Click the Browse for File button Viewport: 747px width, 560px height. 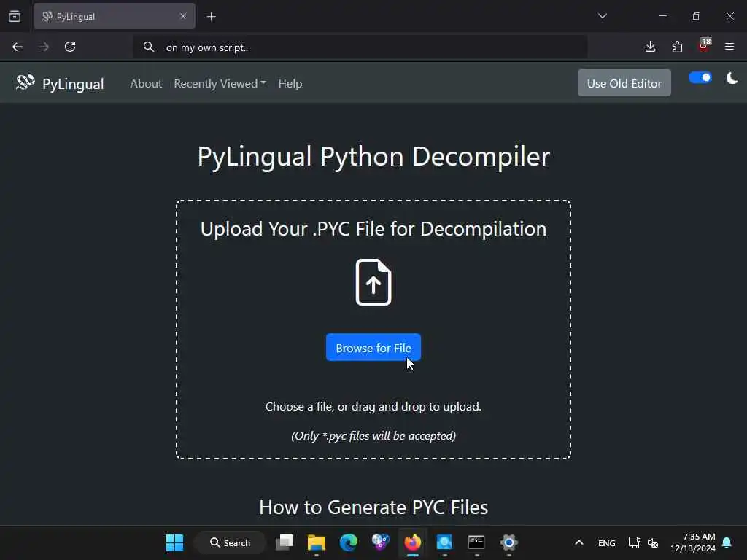(373, 348)
